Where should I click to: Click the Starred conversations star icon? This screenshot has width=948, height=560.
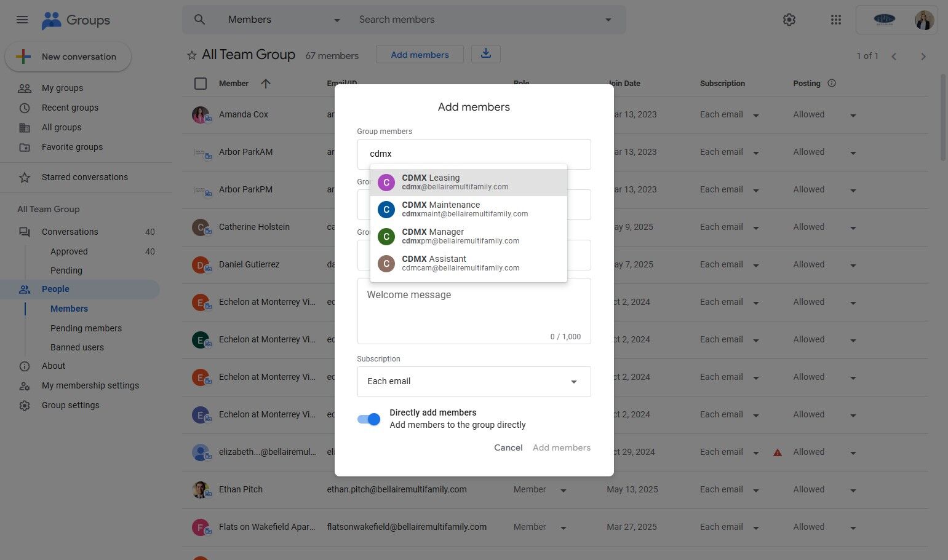coord(25,178)
